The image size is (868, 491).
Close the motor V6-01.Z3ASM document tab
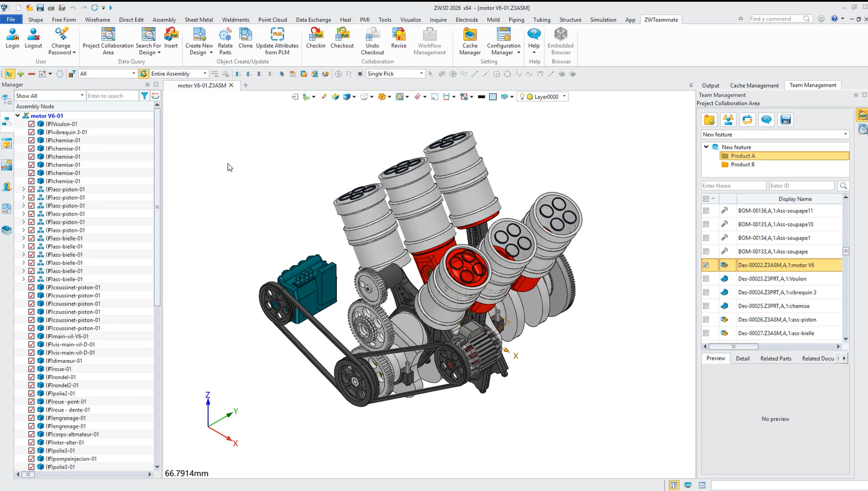[x=231, y=85]
